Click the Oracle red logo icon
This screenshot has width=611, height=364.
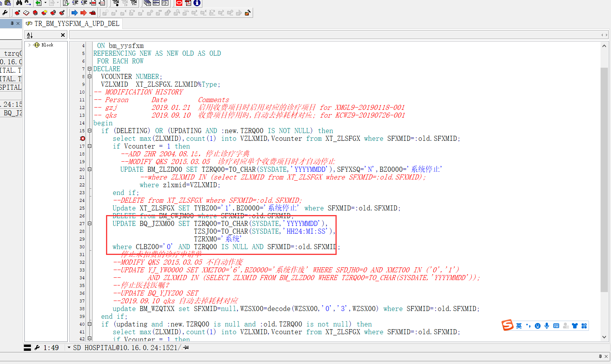click(179, 3)
